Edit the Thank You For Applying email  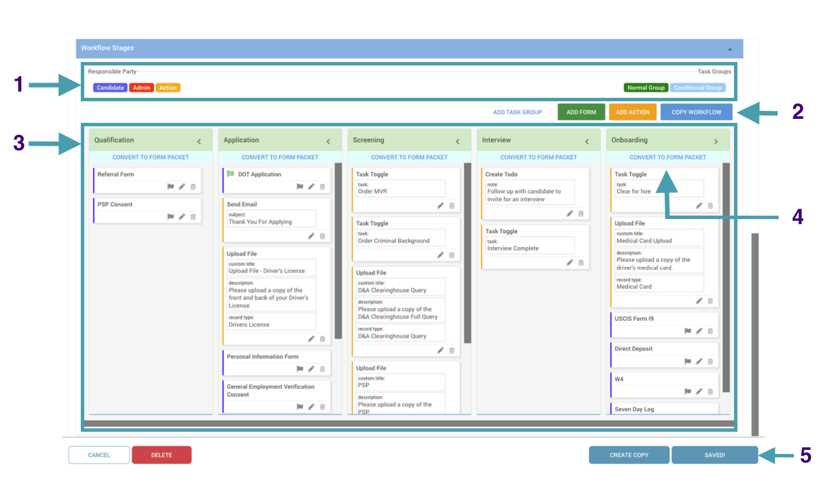(x=311, y=236)
